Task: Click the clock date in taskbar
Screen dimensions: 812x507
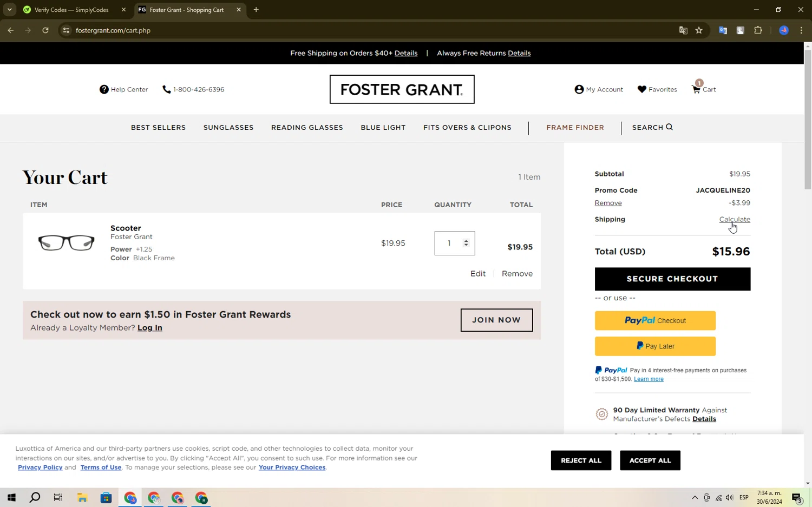Action: (769, 498)
